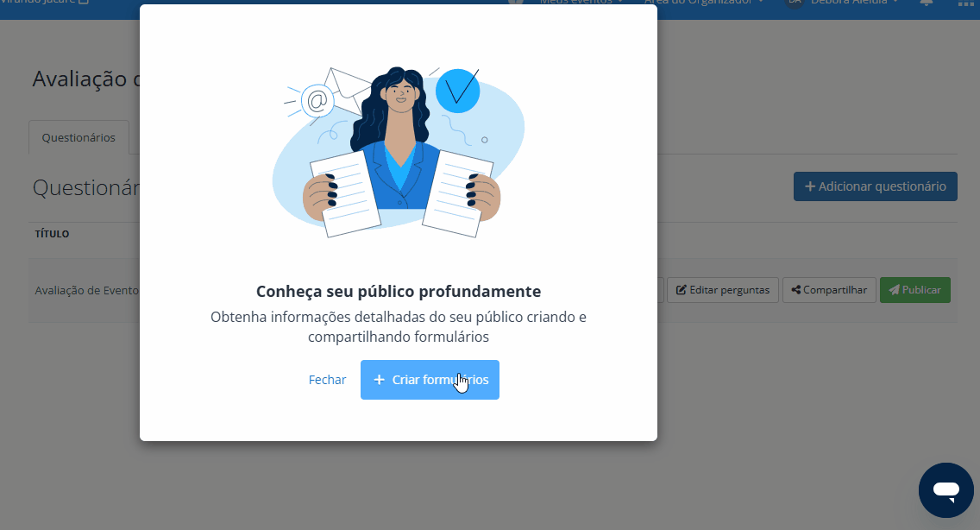Open the chat support bubble
Image resolution: width=980 pixels, height=530 pixels.
945,490
